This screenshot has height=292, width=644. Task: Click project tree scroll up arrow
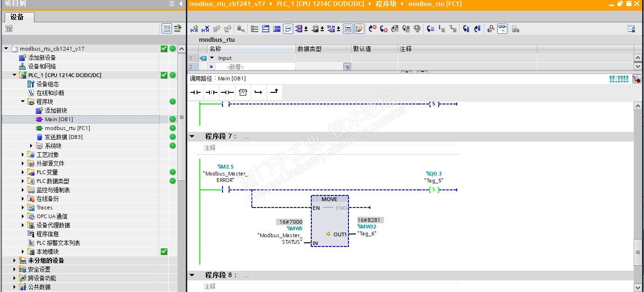182,49
